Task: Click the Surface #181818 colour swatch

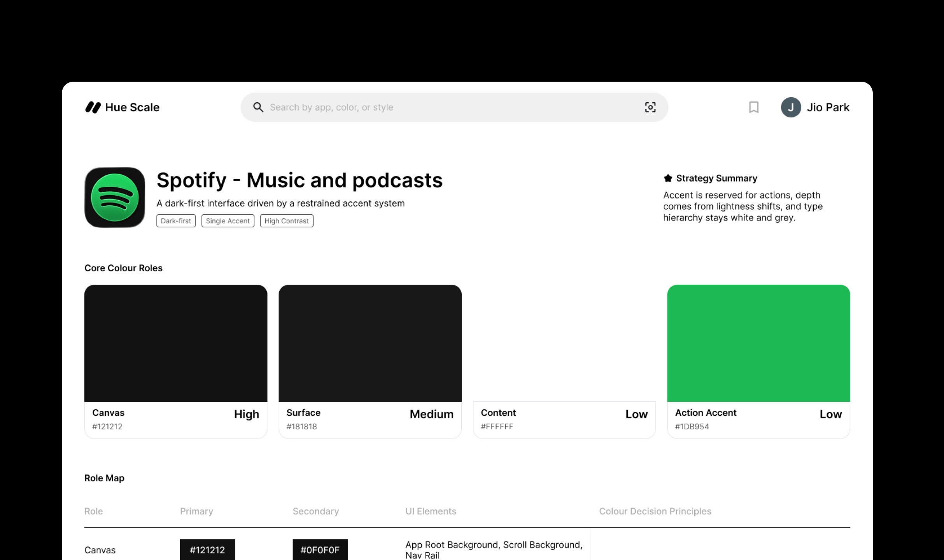Action: tap(370, 343)
